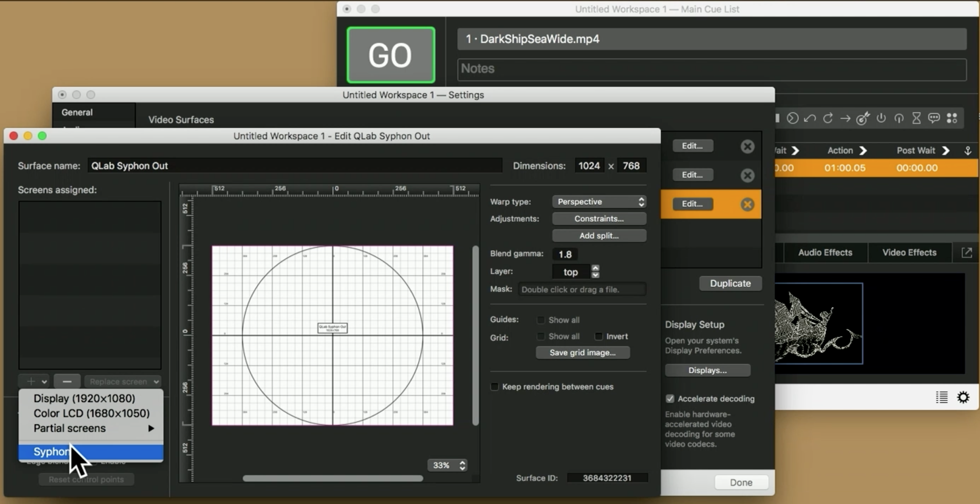Uncheck the Accelerate decoding checkbox
Image resolution: width=980 pixels, height=504 pixels.
click(x=670, y=399)
